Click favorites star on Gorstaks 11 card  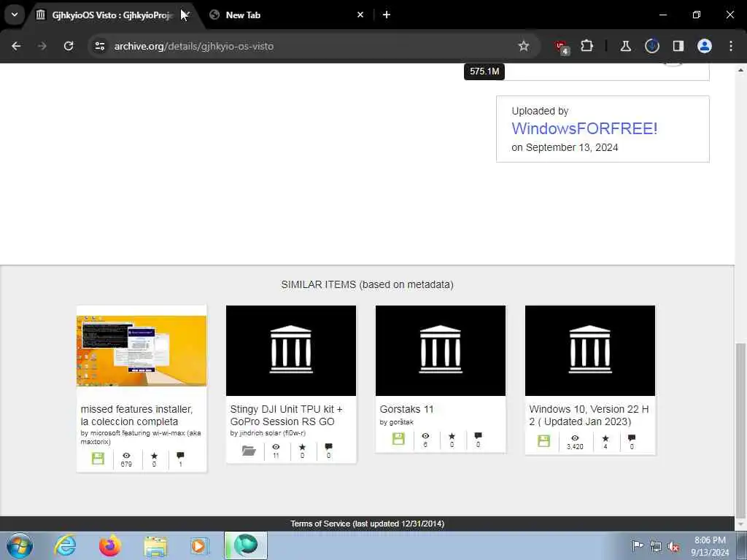452,436
